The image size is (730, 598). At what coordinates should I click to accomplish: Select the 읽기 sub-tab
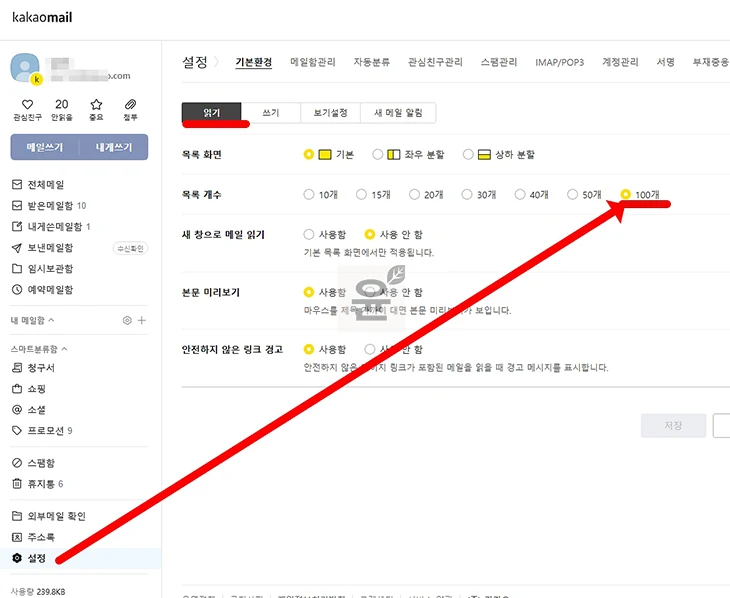(212, 113)
